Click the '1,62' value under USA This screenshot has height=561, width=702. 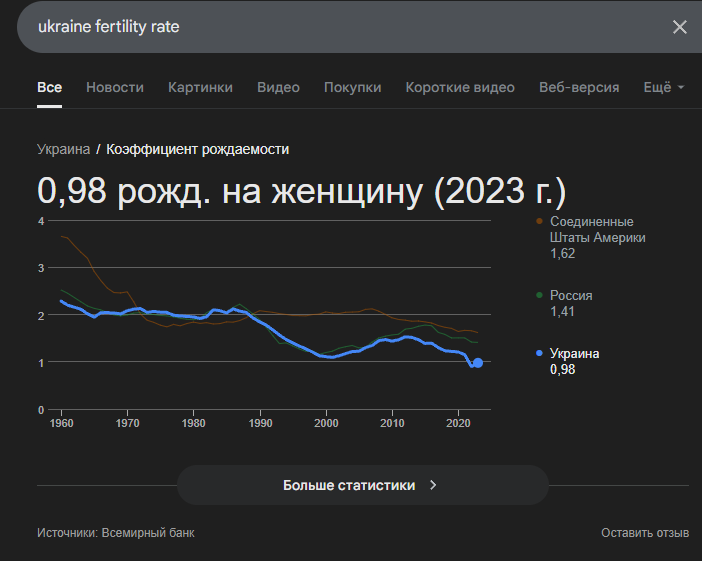tap(562, 253)
